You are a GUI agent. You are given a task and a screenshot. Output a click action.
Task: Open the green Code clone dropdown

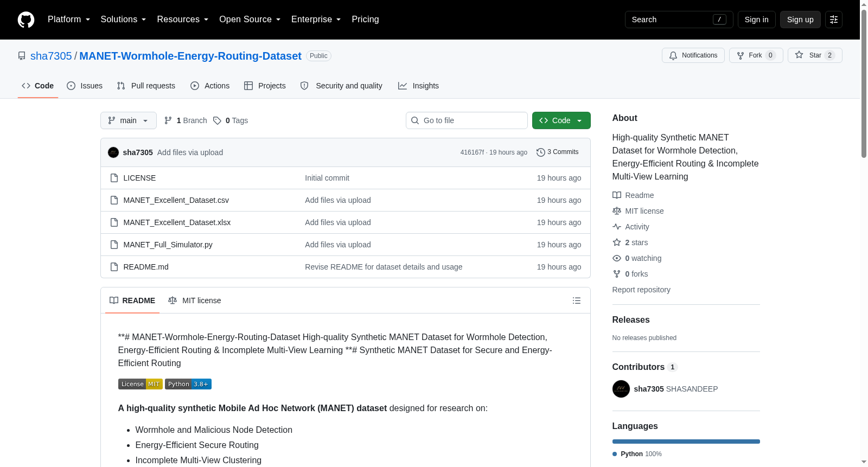[x=561, y=120]
